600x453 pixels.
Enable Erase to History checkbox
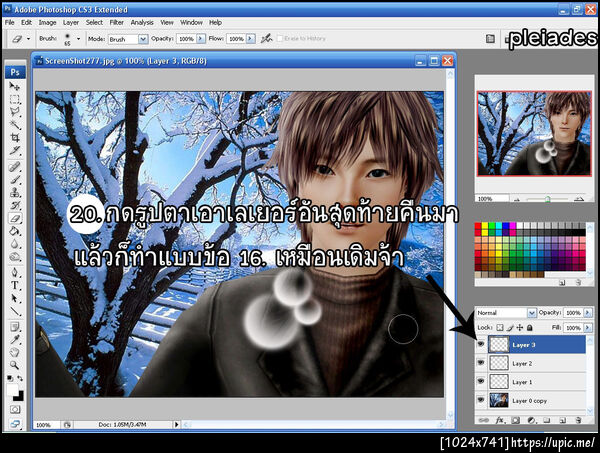280,38
